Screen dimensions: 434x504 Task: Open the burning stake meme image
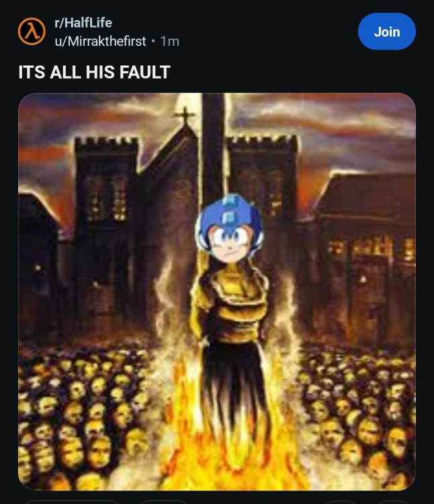tap(217, 292)
